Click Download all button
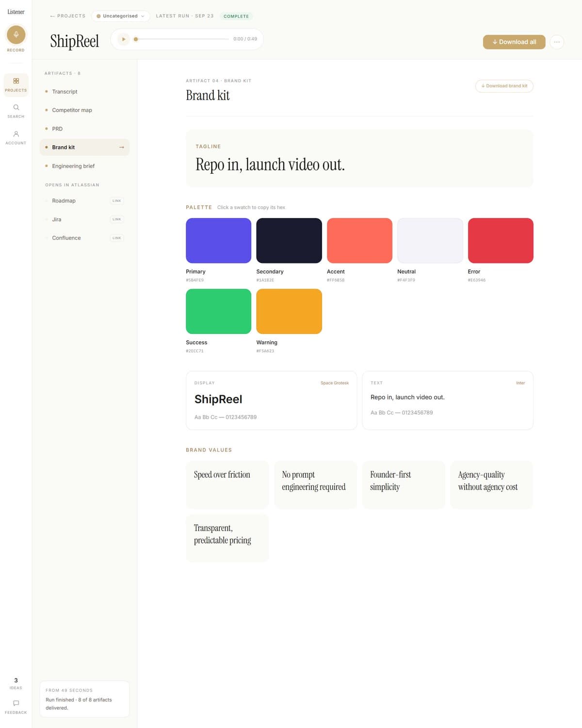This screenshot has height=728, width=582. pyautogui.click(x=514, y=42)
